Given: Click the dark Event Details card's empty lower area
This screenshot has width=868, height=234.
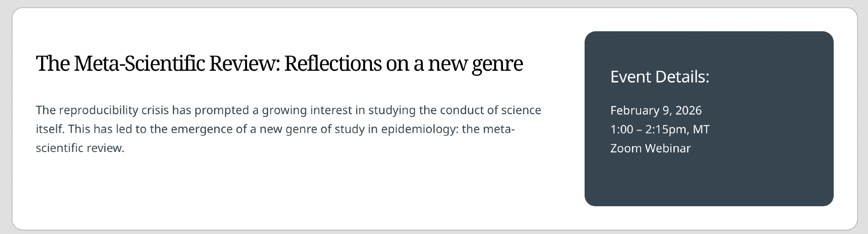Looking at the screenshot, I should pos(708,182).
